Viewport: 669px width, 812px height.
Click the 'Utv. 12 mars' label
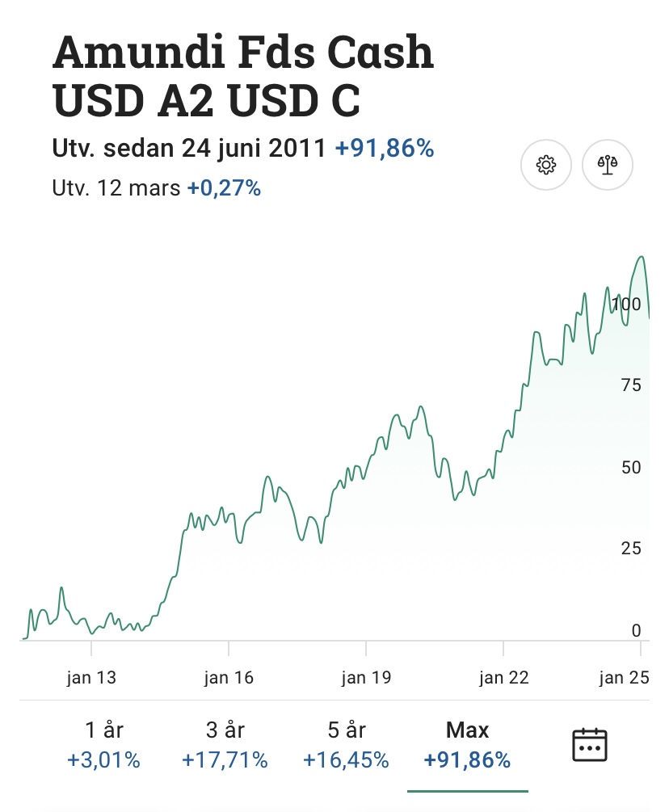point(116,188)
